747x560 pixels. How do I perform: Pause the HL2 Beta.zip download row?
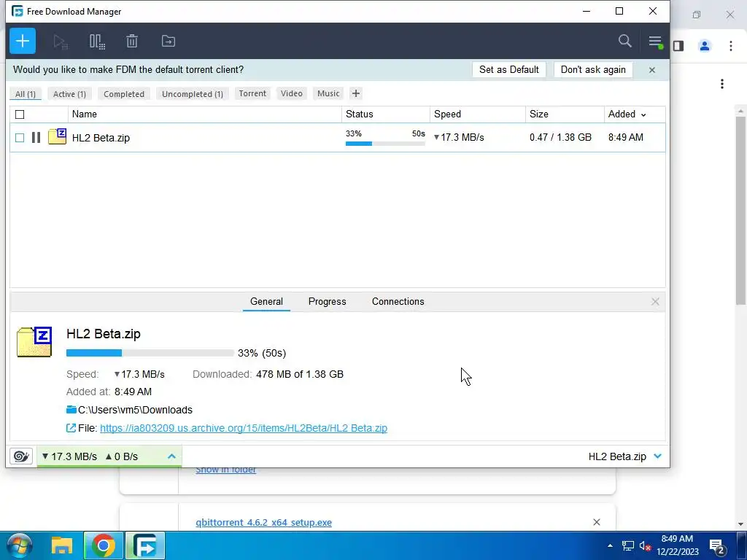pyautogui.click(x=36, y=138)
